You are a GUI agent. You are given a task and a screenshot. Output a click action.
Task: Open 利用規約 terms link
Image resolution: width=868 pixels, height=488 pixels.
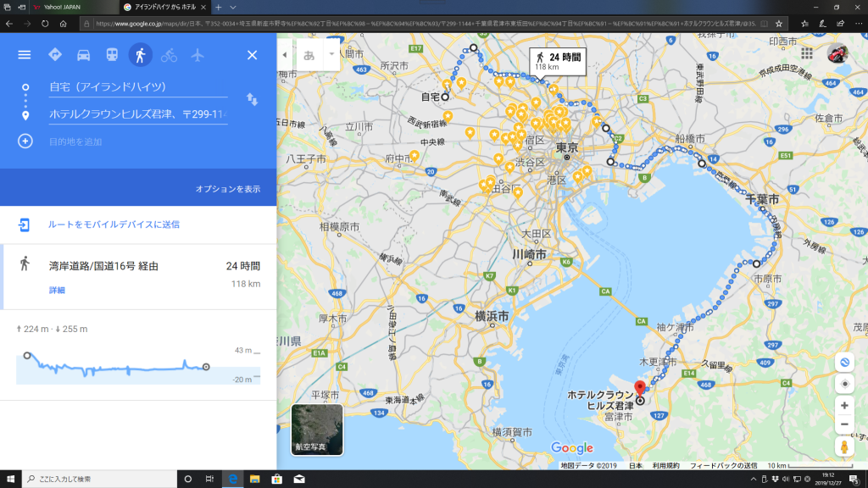click(665, 466)
